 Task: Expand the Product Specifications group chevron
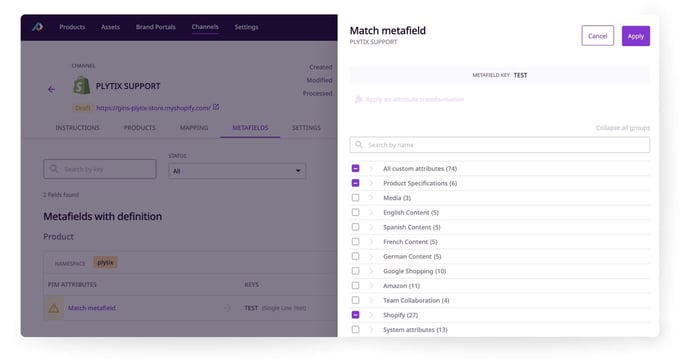tap(371, 183)
